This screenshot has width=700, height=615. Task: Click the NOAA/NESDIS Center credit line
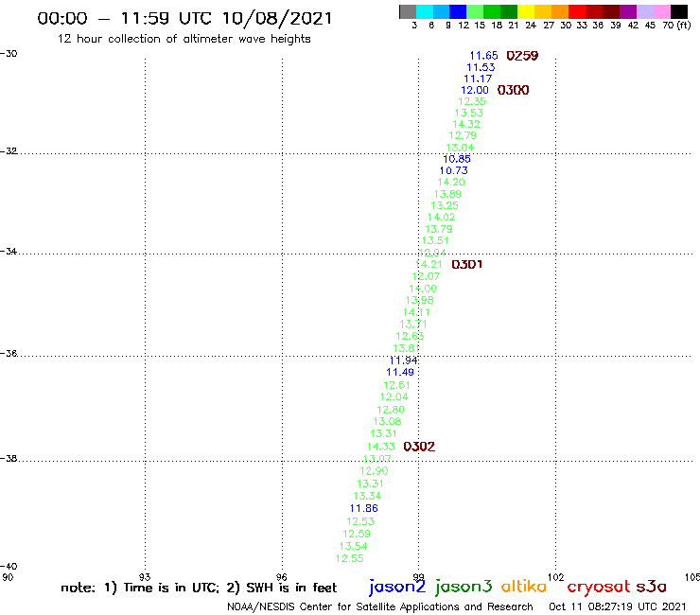(380, 607)
